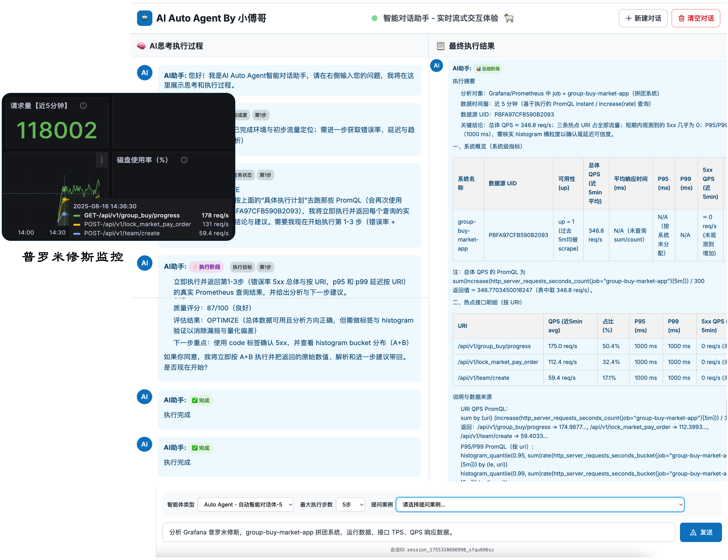Click the 清空对话 button
Image resolution: width=728 pixels, height=560 pixels.
[x=696, y=18]
